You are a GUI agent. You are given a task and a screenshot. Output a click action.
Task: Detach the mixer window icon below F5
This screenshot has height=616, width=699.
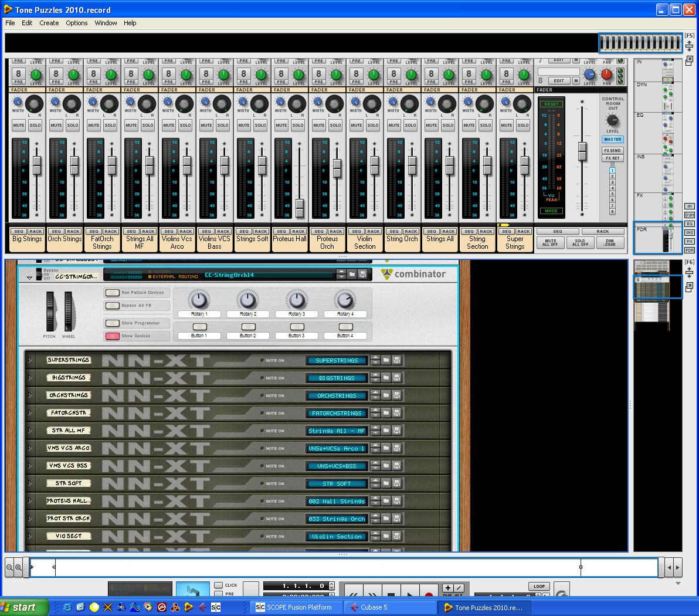coord(689,60)
